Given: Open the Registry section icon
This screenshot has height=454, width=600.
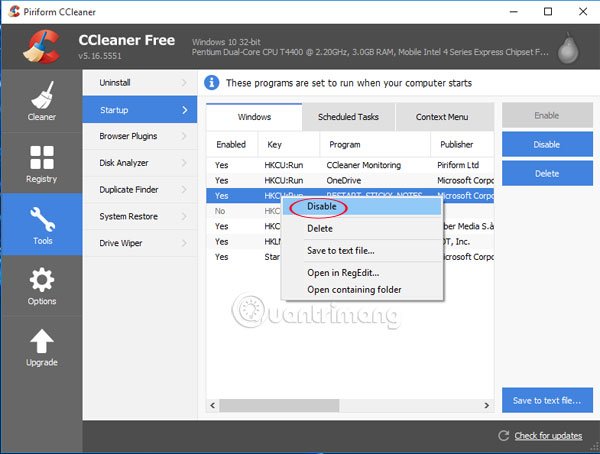Looking at the screenshot, I should (x=42, y=157).
